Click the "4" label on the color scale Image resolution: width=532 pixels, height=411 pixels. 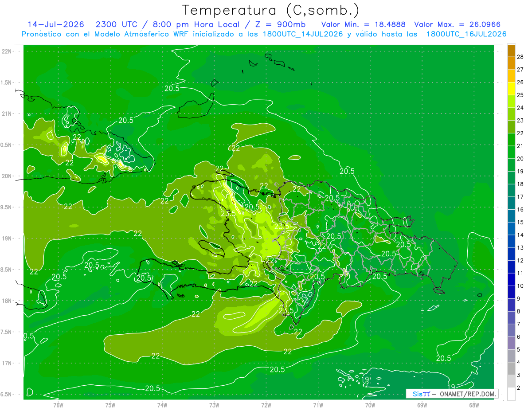point(519,363)
